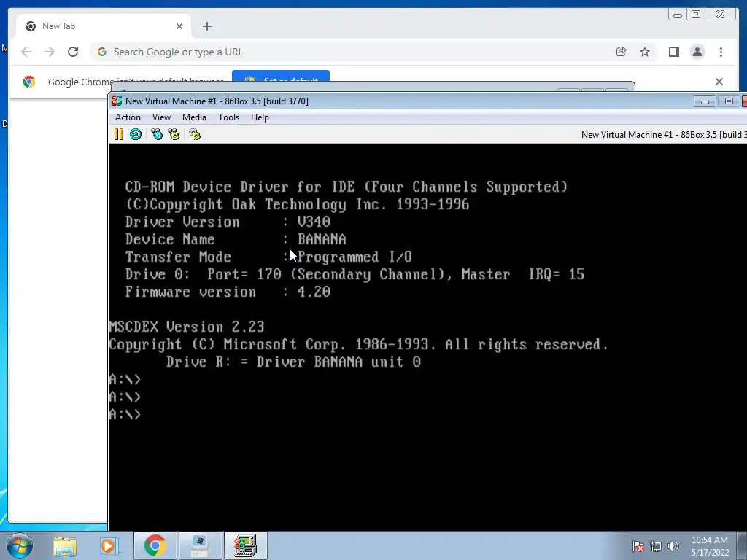
Task: Open the Action Center flag icon
Action: pyautogui.click(x=638, y=546)
